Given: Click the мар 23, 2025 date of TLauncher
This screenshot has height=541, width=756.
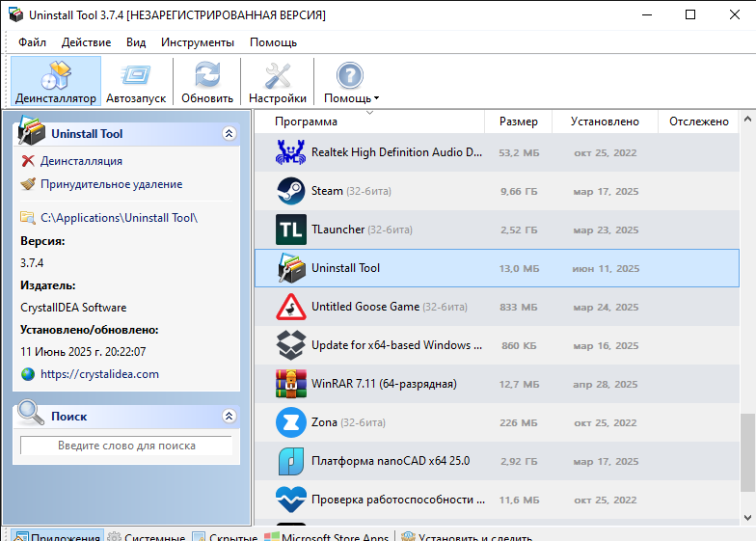Looking at the screenshot, I should point(606,230).
